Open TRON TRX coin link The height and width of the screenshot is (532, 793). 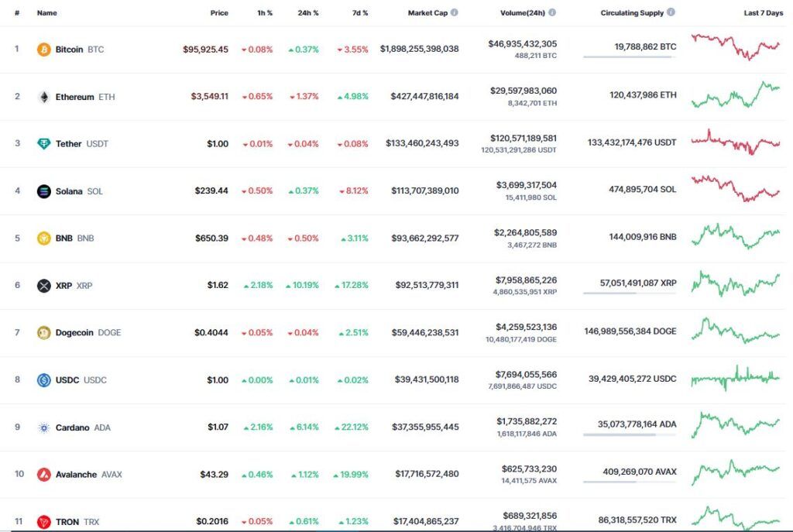coord(77,521)
